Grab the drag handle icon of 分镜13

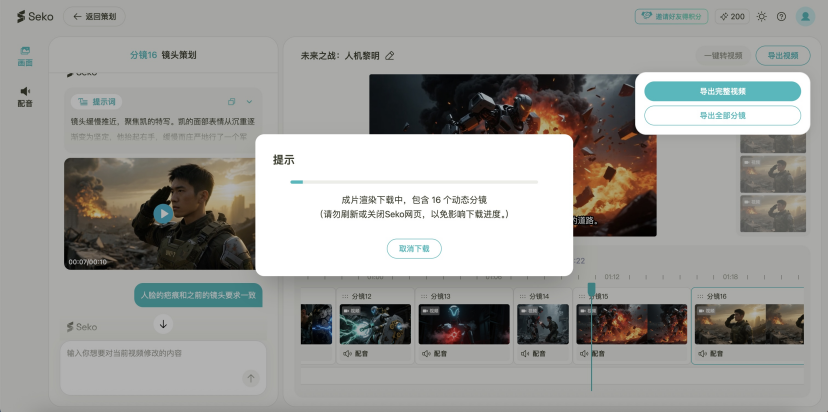click(x=424, y=296)
